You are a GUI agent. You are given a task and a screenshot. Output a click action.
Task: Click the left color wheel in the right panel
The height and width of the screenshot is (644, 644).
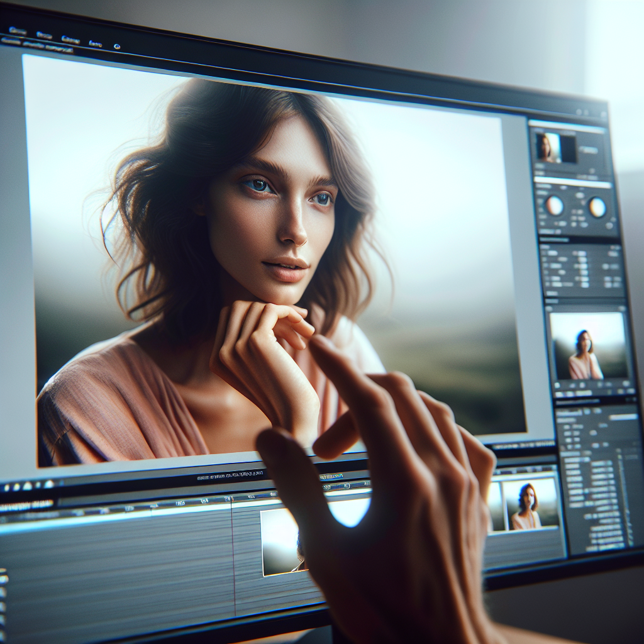click(554, 205)
